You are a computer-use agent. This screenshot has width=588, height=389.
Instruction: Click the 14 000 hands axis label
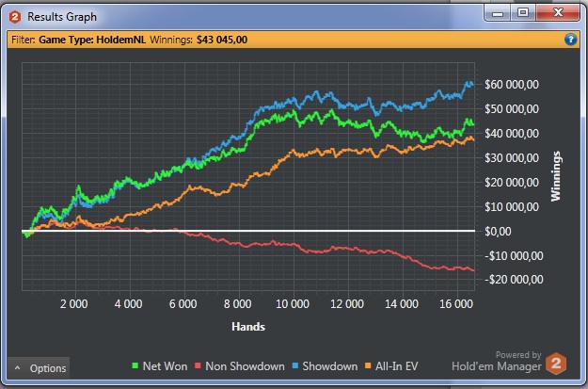(402, 304)
